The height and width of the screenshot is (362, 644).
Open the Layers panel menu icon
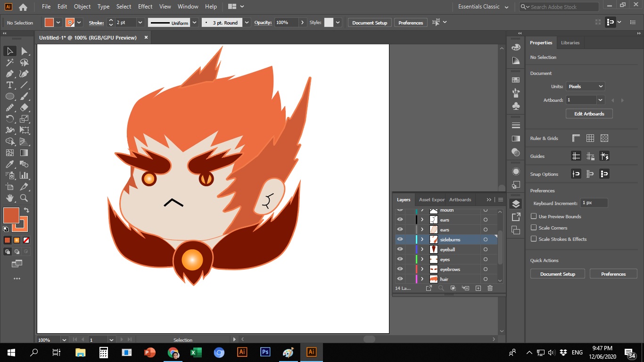point(501,199)
